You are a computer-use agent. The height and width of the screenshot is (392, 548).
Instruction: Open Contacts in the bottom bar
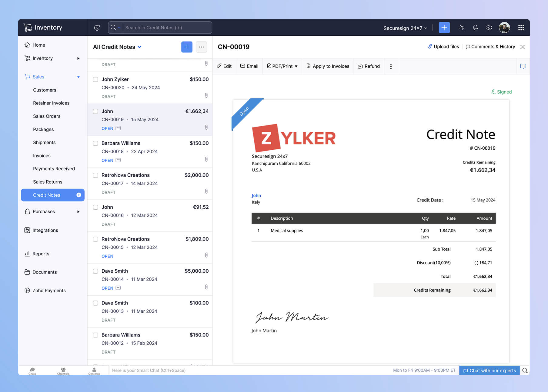point(94,371)
